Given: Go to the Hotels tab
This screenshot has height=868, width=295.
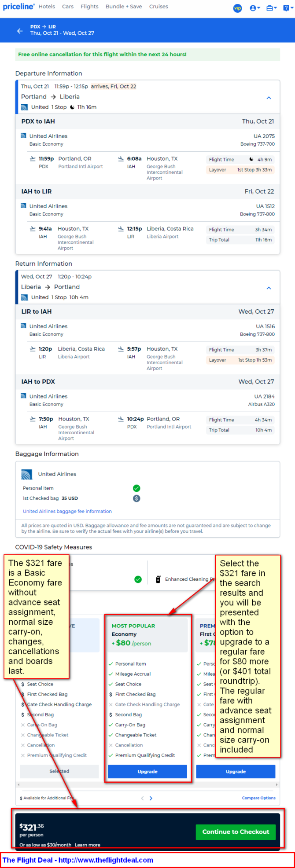Looking at the screenshot, I should click(x=47, y=7).
